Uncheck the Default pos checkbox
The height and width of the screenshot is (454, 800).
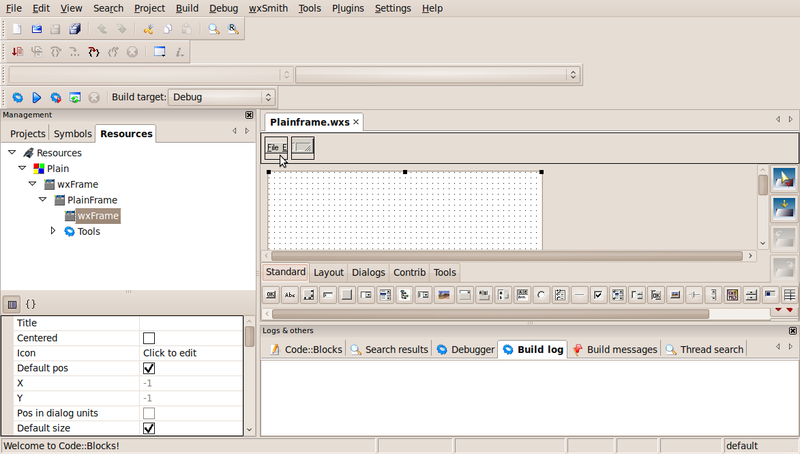149,368
